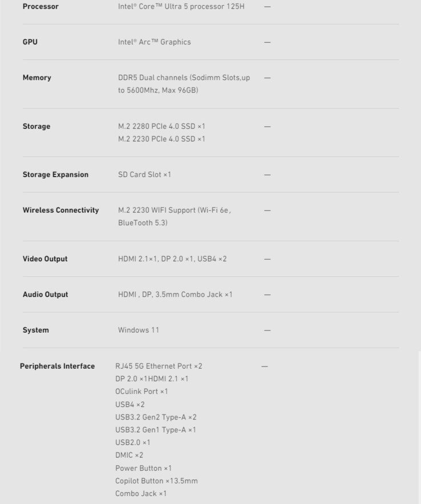Screen dimensions: 421x504
Task: Click the SD Card Slot ×1 text
Action: coord(144,175)
